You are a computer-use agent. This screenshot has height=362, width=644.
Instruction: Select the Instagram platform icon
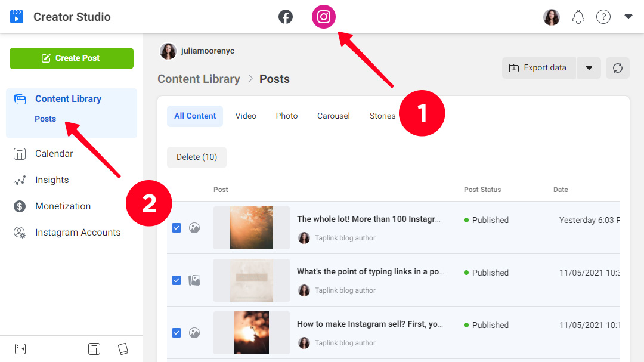click(324, 17)
